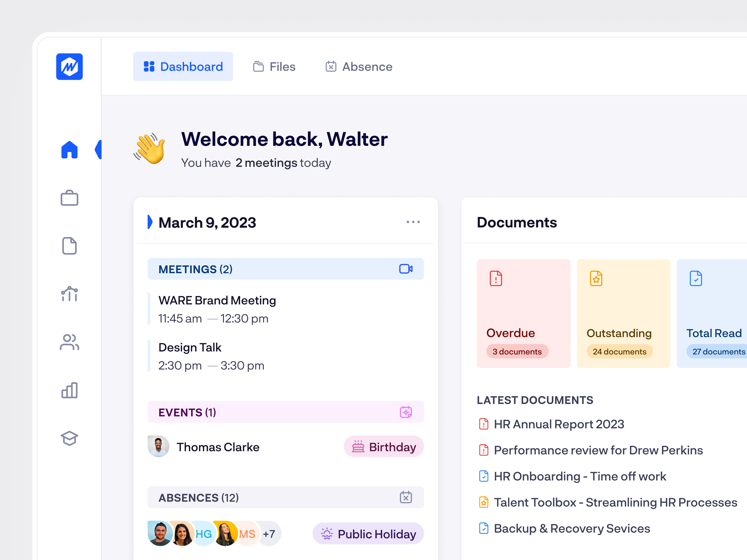Viewport: 747px width, 560px height.
Task: Select the briefcase icon in the sidebar
Action: [69, 198]
